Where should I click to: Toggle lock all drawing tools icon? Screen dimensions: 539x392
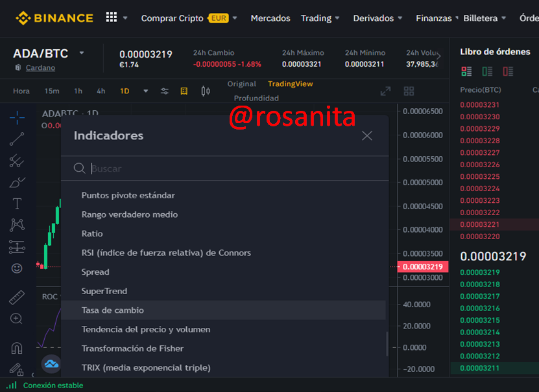coord(16,369)
